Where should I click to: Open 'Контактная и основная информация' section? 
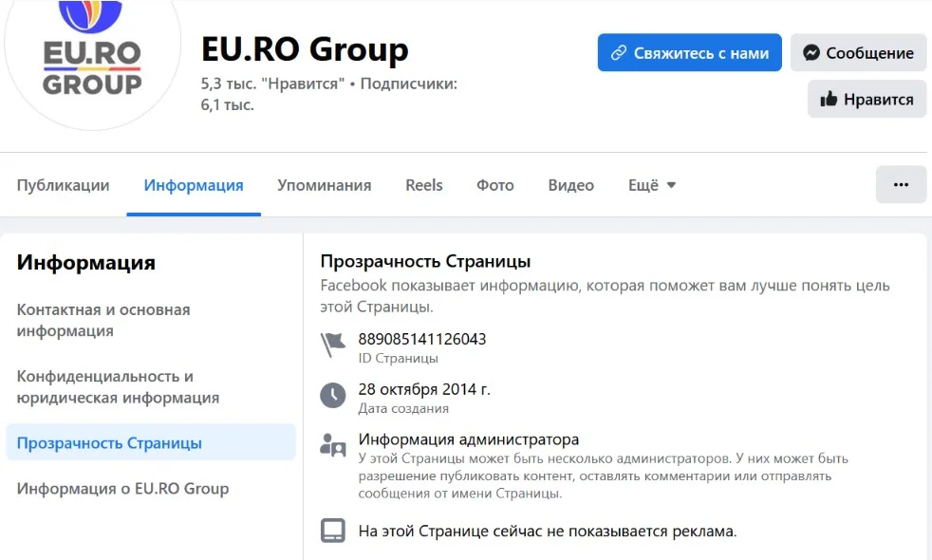tap(103, 321)
